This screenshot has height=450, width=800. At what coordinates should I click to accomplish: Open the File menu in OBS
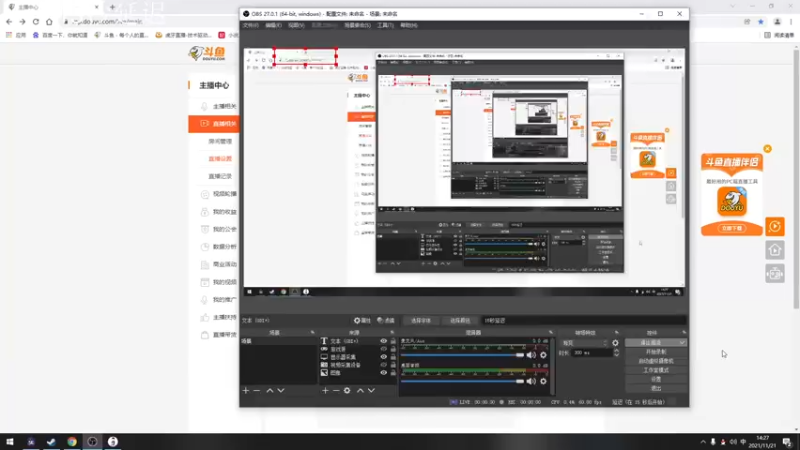click(251, 26)
